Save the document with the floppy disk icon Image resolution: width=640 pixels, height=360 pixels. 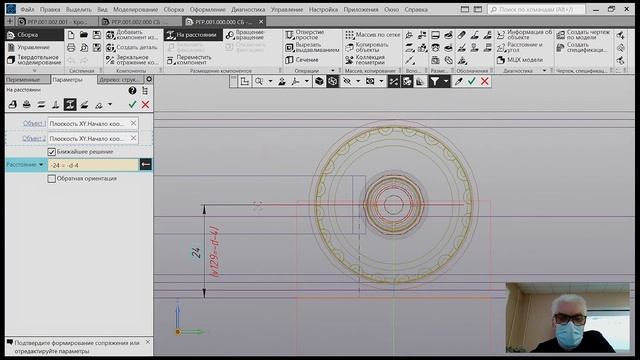pos(97,36)
